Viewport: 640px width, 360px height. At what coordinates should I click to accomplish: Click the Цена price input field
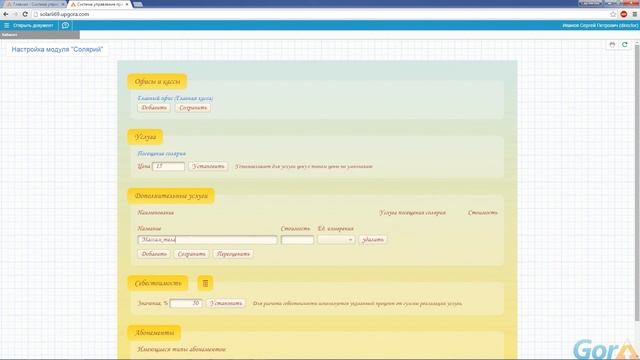(x=168, y=167)
